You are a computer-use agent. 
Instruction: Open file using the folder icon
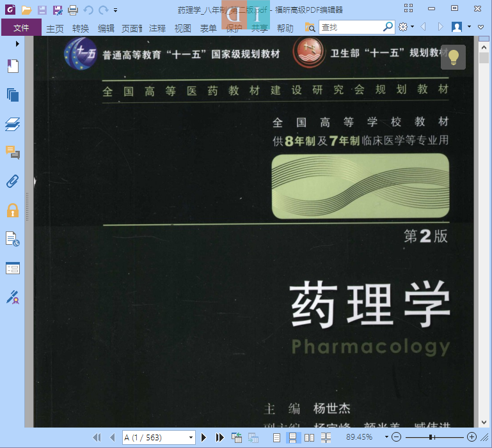tap(26, 10)
